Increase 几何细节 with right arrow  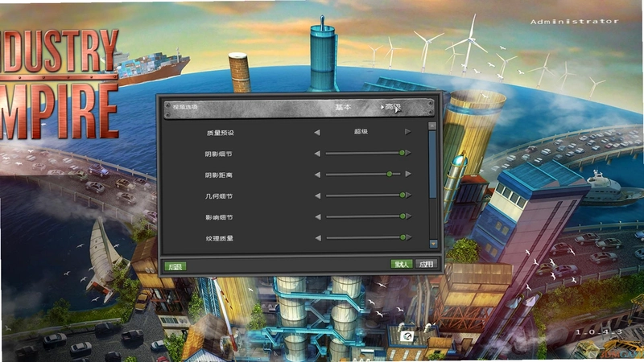click(408, 195)
